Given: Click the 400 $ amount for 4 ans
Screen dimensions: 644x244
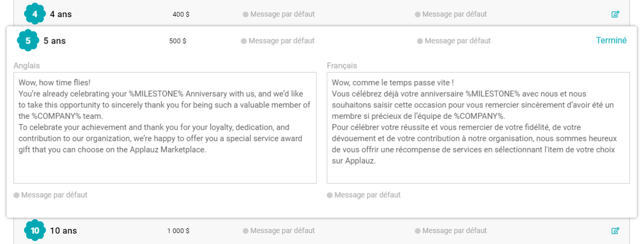Looking at the screenshot, I should (x=181, y=15).
